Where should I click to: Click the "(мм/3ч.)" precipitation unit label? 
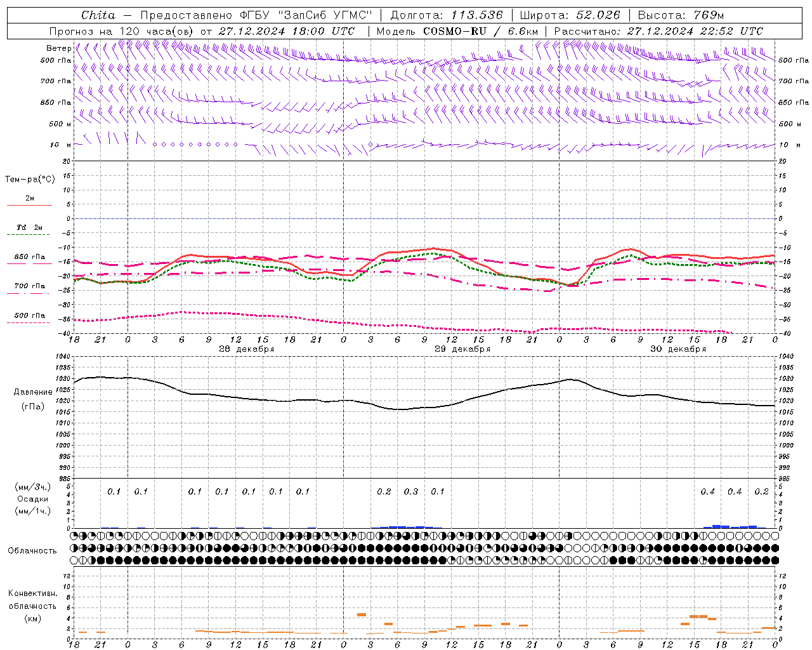click(33, 487)
